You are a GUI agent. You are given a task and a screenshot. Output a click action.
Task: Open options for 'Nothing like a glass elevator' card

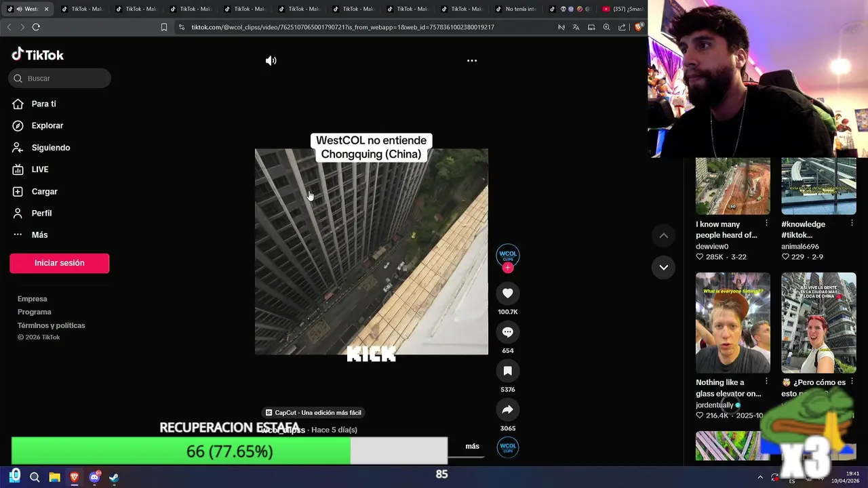[766, 381]
